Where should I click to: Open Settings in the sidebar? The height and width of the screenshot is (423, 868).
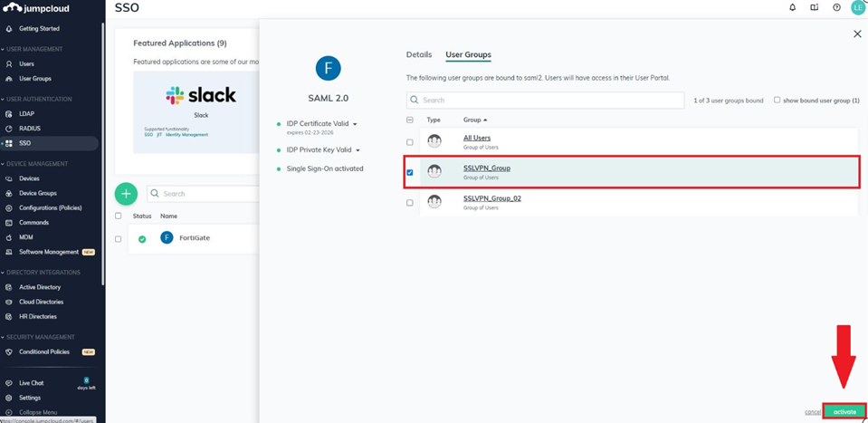(x=29, y=398)
